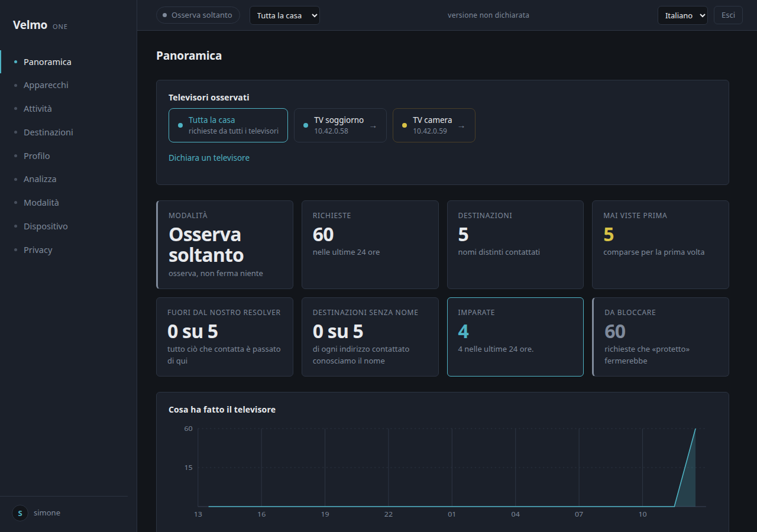Click the Panoramica page heading
This screenshot has width=757, height=532.
pyautogui.click(x=189, y=56)
